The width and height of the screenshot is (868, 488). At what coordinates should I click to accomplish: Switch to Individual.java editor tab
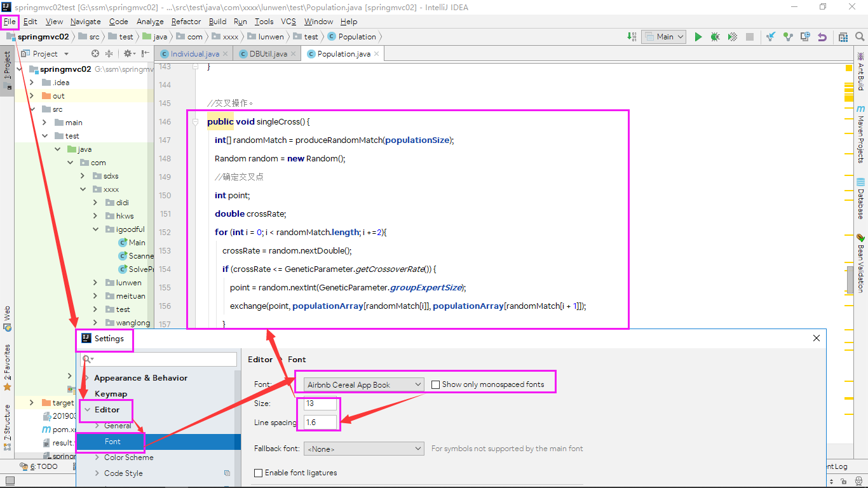click(x=194, y=54)
